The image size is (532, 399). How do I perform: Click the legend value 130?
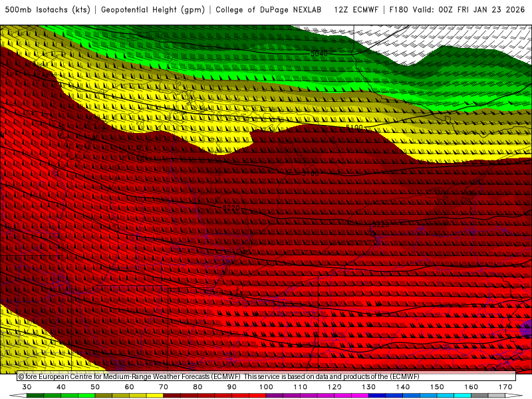pos(369,387)
